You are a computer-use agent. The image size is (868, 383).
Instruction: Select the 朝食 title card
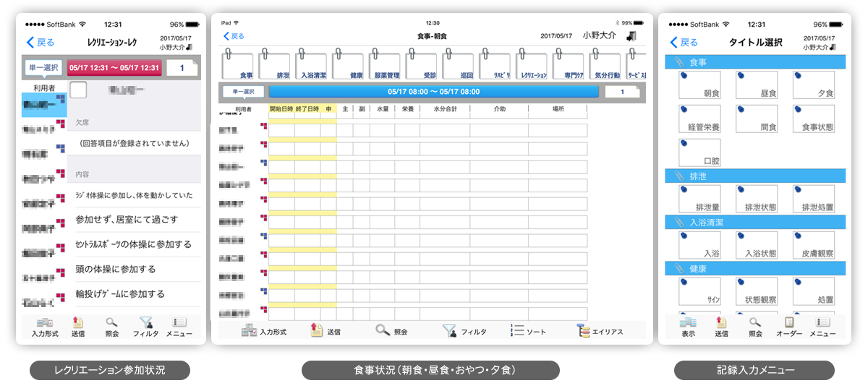point(699,85)
